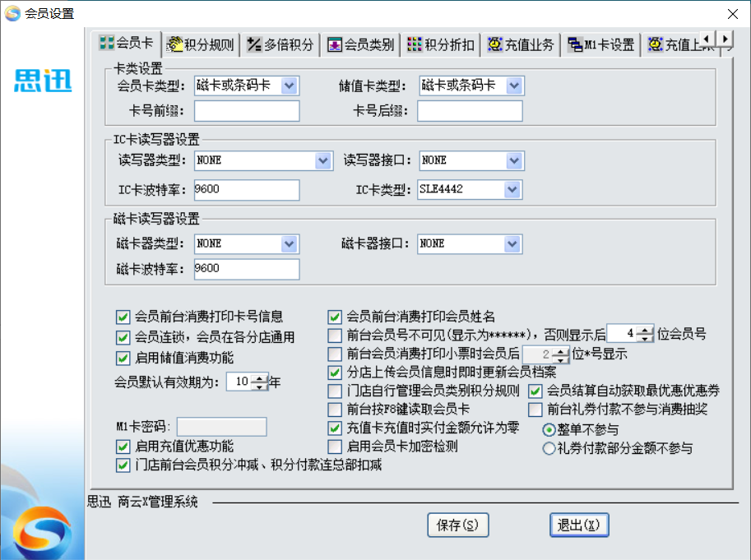Click the M1卡设置 tab icon
This screenshot has width=751, height=560.
[x=575, y=44]
